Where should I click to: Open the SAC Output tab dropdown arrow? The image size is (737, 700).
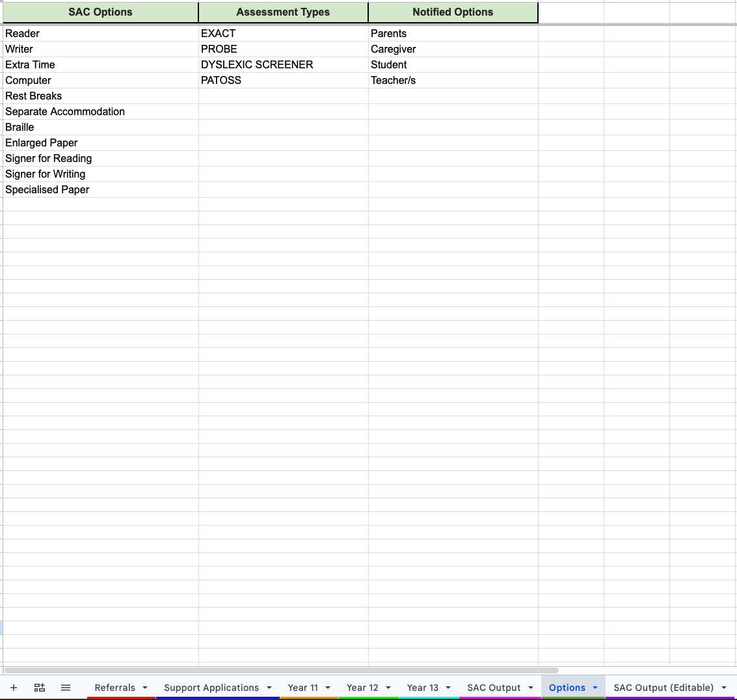(x=531, y=688)
